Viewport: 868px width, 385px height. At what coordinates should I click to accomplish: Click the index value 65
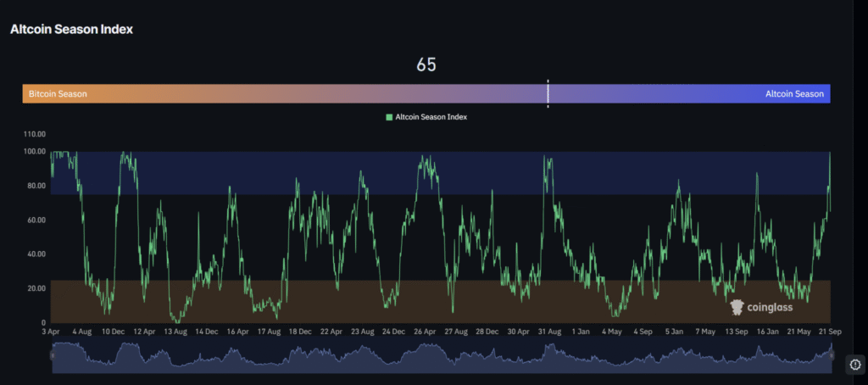pos(426,65)
